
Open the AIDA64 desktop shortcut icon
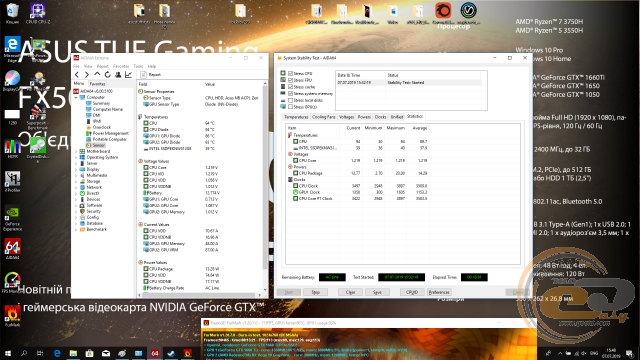pos(12,249)
